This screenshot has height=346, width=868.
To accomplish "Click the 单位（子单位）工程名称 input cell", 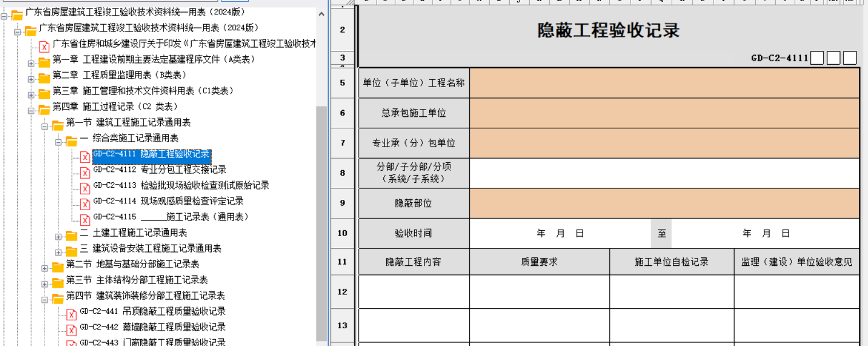I will tap(664, 83).
